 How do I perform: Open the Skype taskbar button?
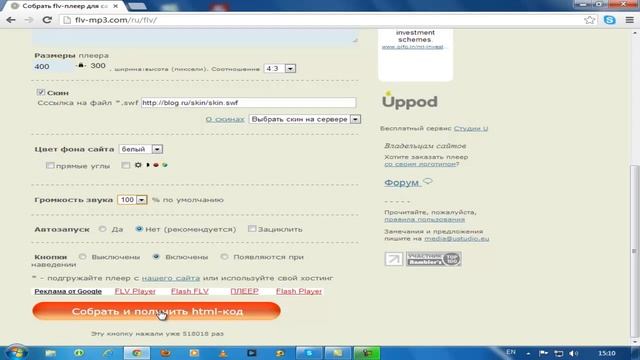pyautogui.click(x=309, y=353)
